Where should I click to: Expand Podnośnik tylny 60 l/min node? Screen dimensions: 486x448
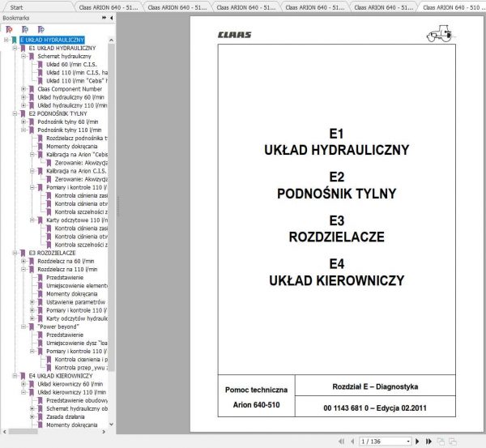pos(23,122)
